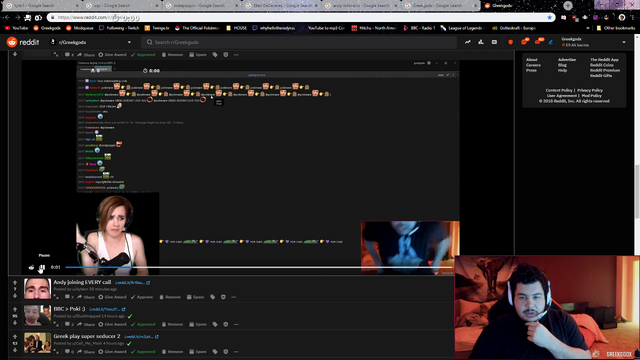640x360 pixels.
Task: Seek along the video progress bar
Action: tap(259, 267)
